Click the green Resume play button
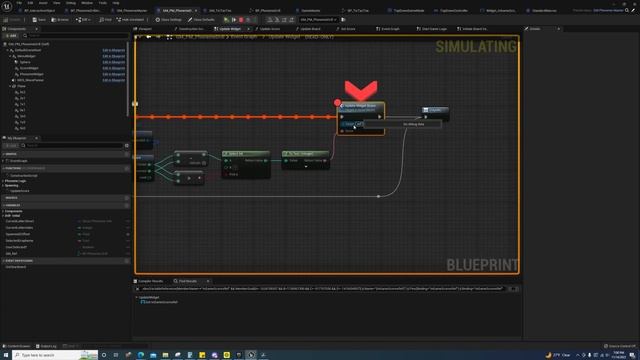640x360 pixels. [227, 20]
